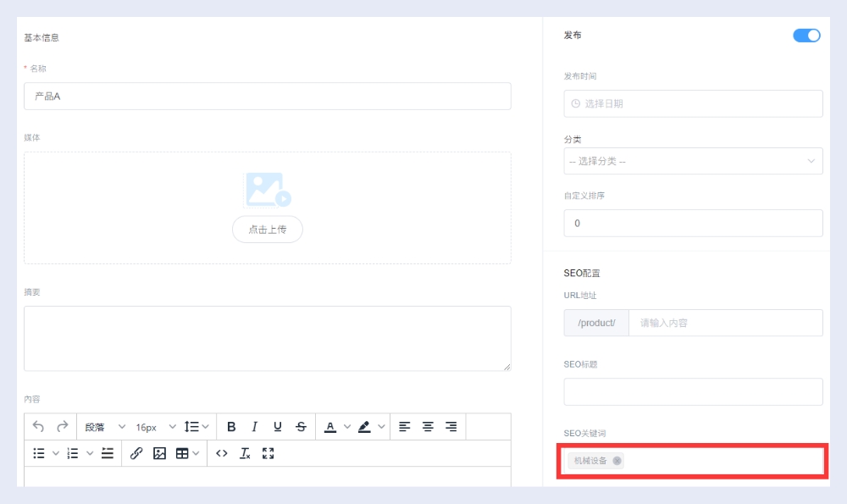Click the 点击上传 upload button
Viewport: 847px width, 504px height.
pyautogui.click(x=267, y=230)
